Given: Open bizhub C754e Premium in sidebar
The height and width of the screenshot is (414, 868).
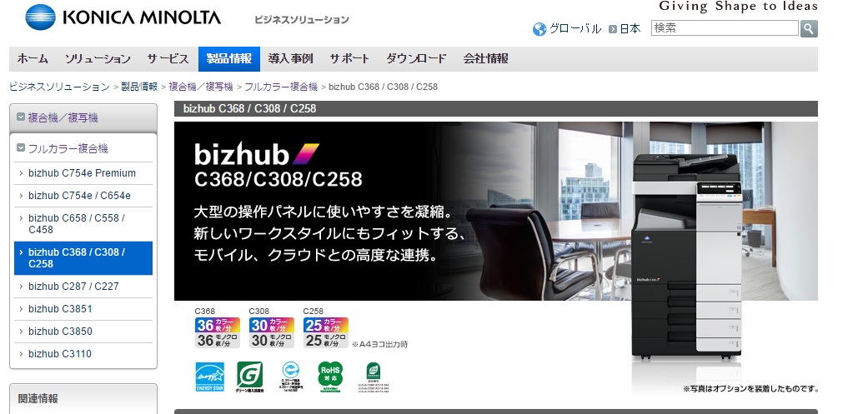Looking at the screenshot, I should coord(83,173).
